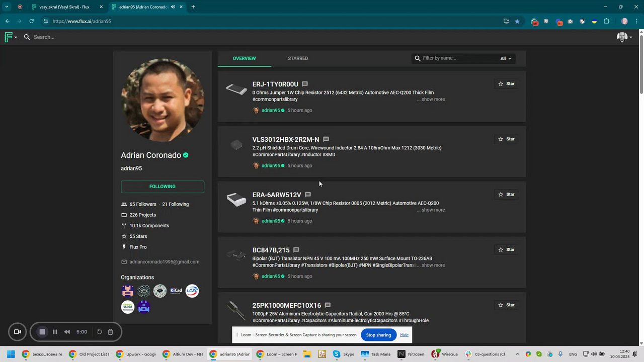This screenshot has height=362, width=644.
Task: Expand show more on BC847B,215 description
Action: click(x=433, y=265)
